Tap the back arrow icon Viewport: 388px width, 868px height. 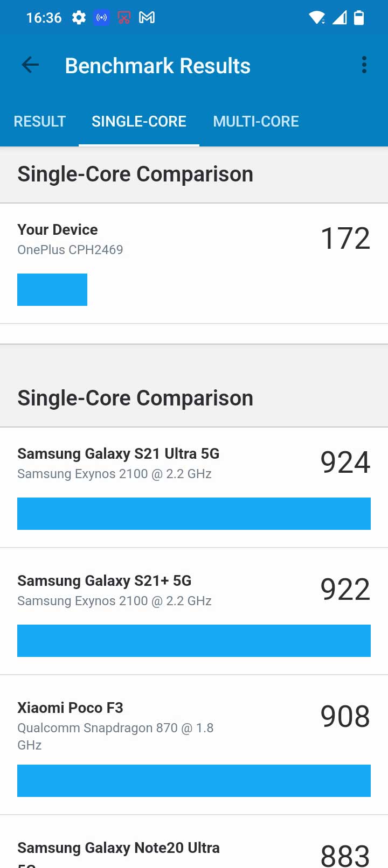click(30, 65)
